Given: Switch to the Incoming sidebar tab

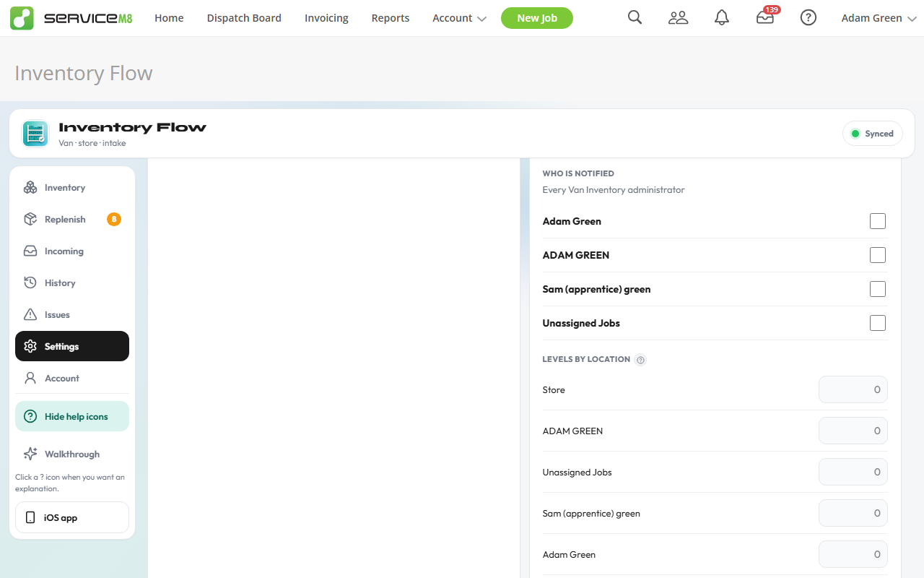Looking at the screenshot, I should coord(72,251).
